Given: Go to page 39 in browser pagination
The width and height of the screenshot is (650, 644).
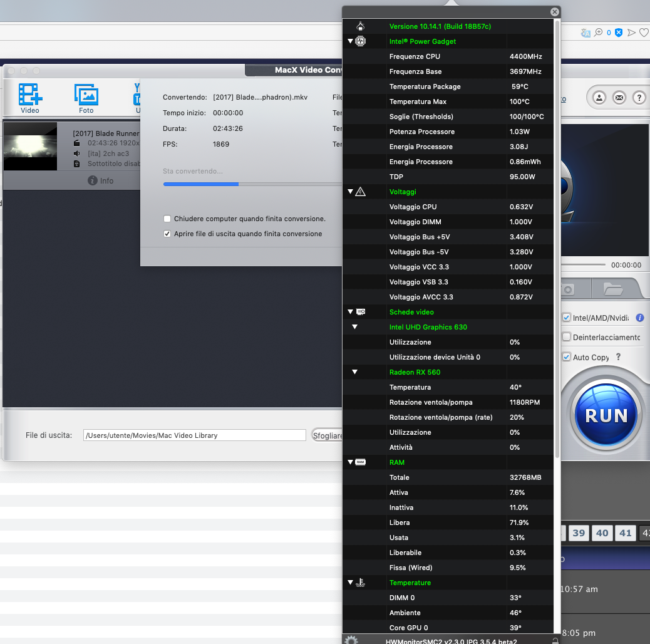Looking at the screenshot, I should click(579, 533).
